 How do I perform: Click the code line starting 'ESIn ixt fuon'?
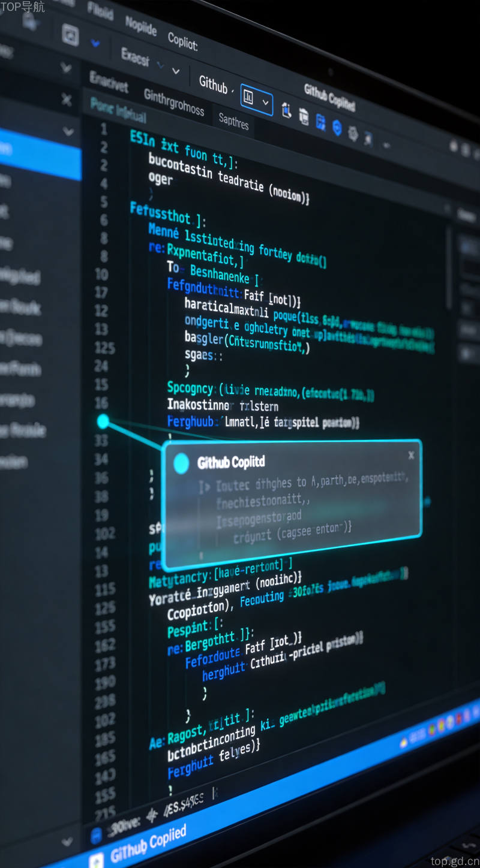click(x=185, y=149)
